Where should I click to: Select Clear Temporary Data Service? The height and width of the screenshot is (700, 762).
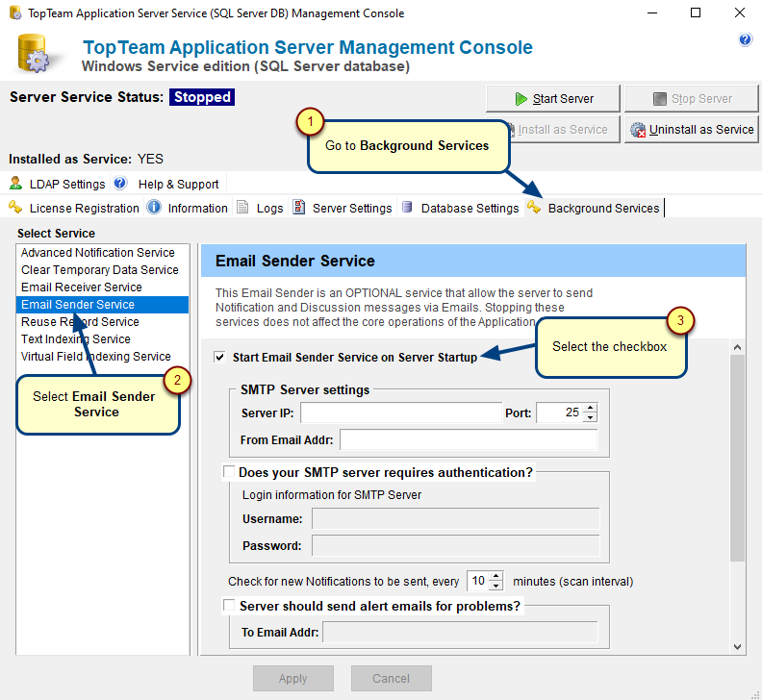pos(100,270)
